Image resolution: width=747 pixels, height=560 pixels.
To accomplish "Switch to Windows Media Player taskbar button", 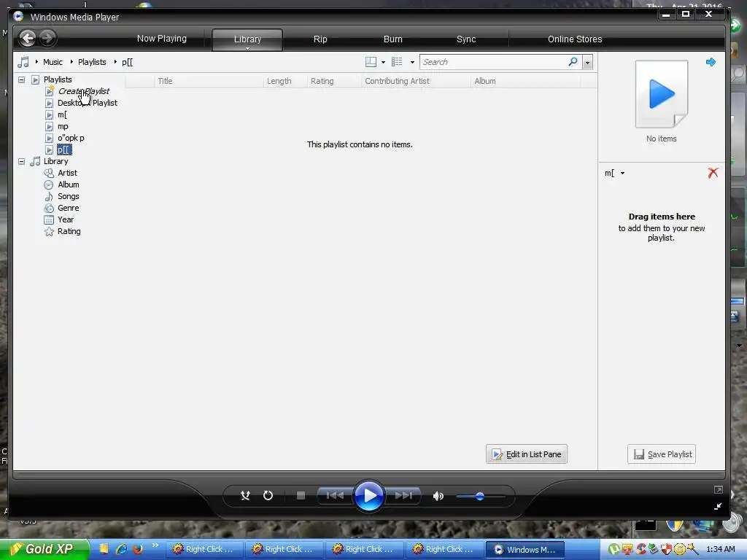I will coord(525,550).
